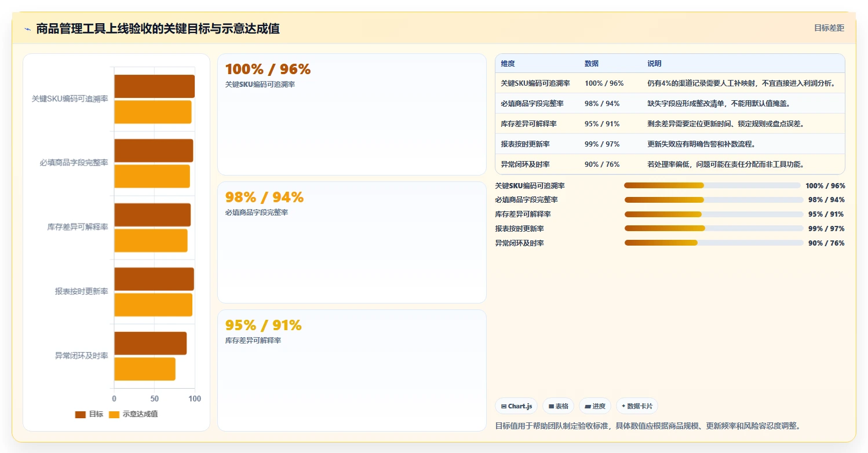Toggle the 目标 legend swatch under the chart
This screenshot has height=453, width=868.
80,414
